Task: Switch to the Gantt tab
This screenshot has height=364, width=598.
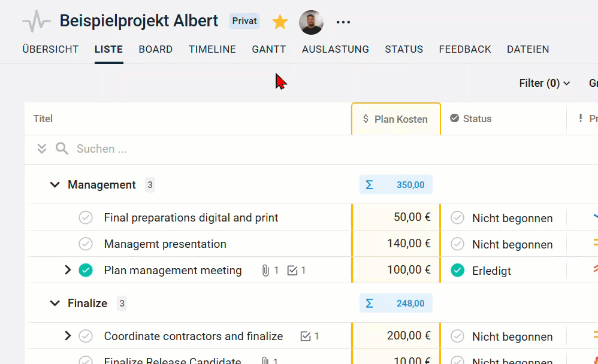Action: (268, 50)
